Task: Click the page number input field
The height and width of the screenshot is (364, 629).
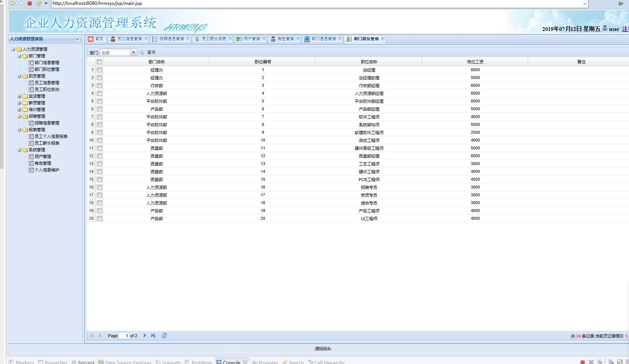Action: [124, 336]
